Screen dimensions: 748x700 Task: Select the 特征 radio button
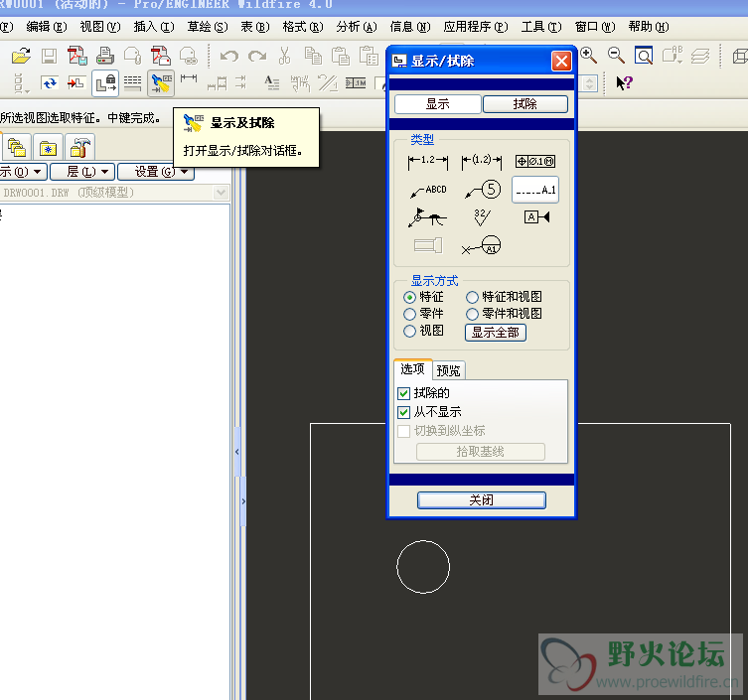pos(409,298)
